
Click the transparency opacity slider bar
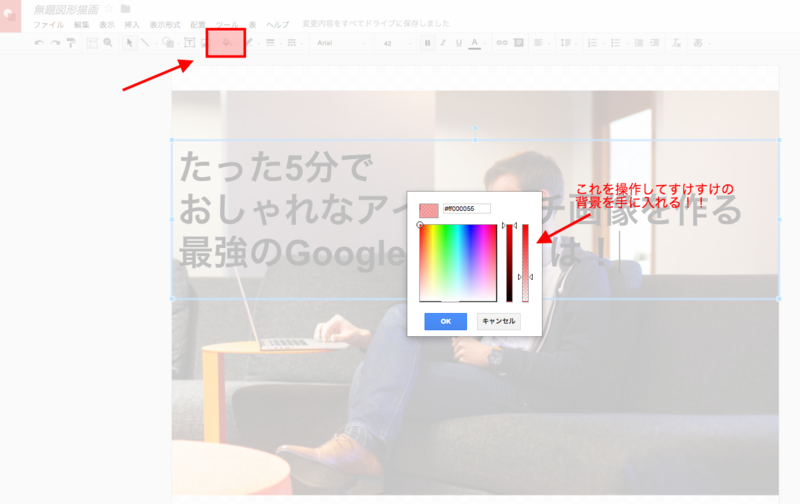(525, 263)
